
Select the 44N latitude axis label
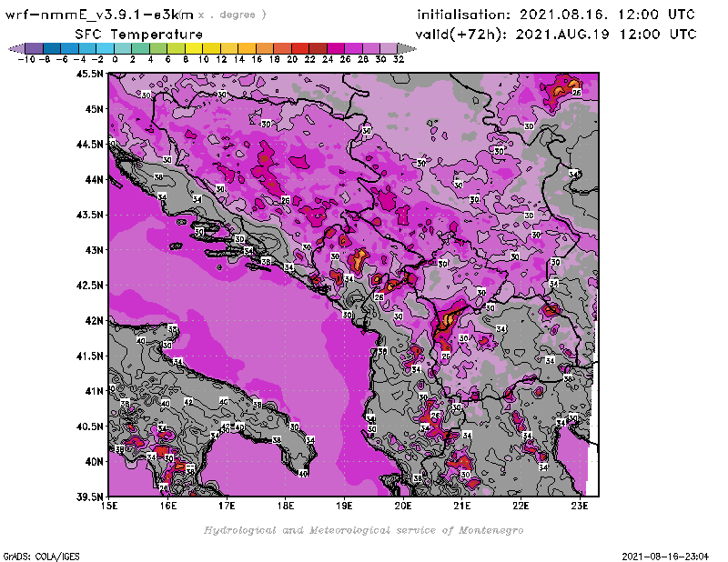(94, 179)
